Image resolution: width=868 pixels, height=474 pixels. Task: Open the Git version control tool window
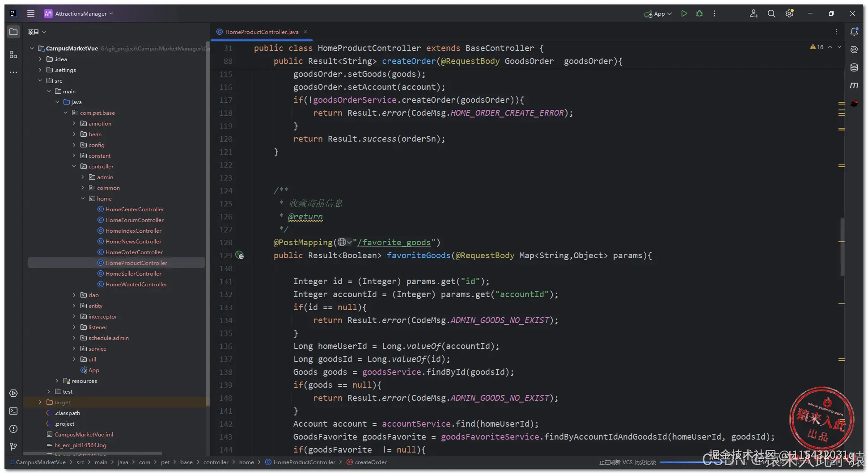[x=13, y=447]
